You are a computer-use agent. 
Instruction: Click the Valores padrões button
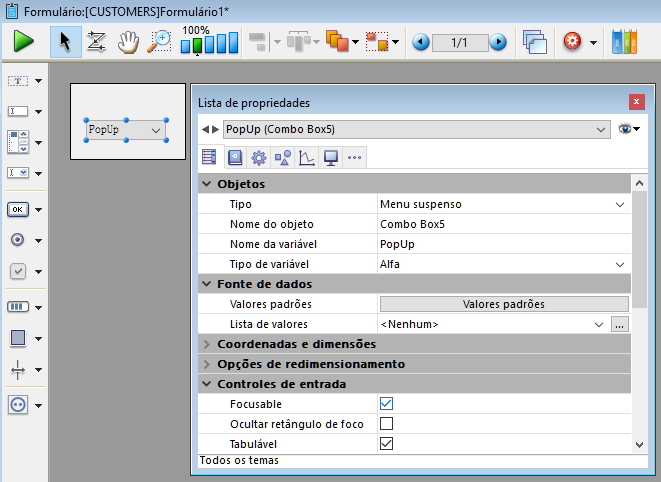pyautogui.click(x=504, y=304)
